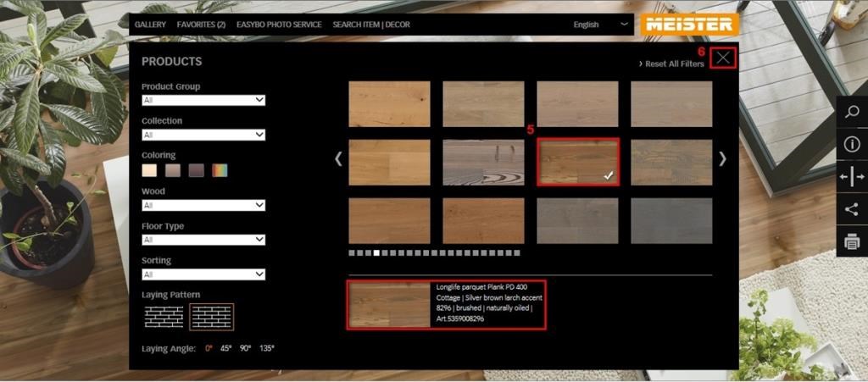Select the top-left light oak floor thumbnail

[x=389, y=104]
